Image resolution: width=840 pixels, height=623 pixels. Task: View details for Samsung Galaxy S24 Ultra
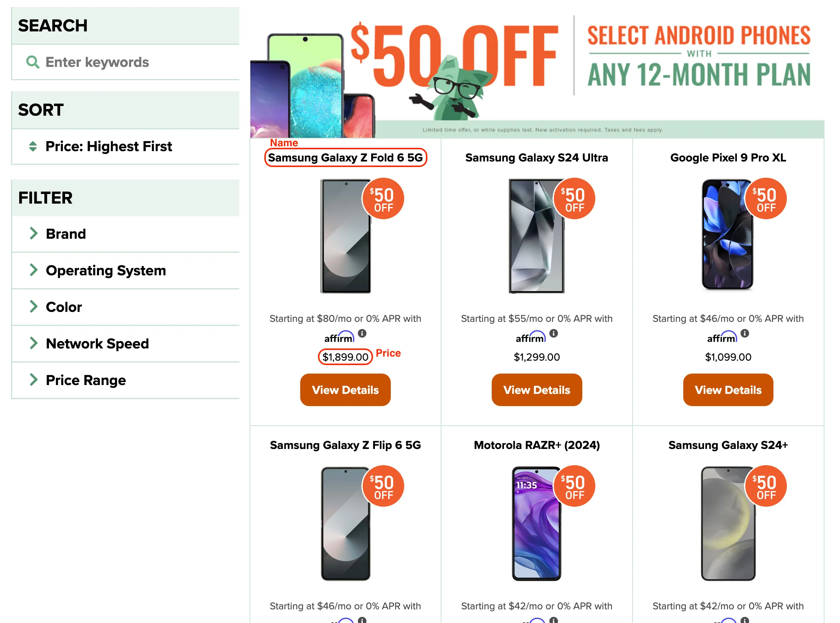[536, 390]
